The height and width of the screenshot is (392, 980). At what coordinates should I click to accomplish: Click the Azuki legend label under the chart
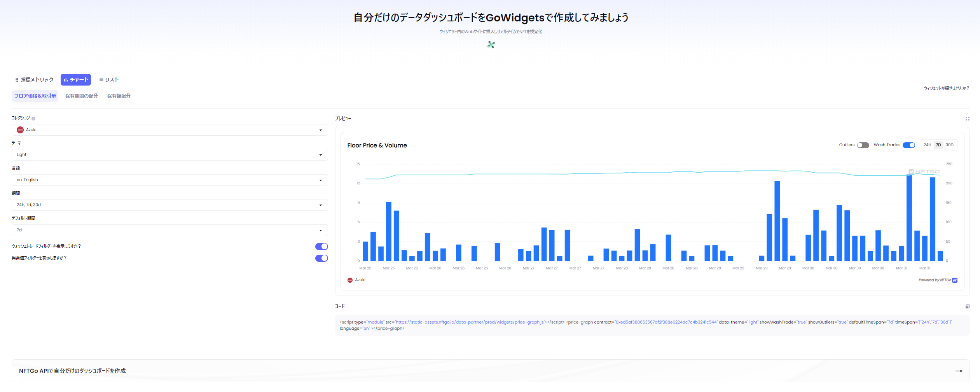pyautogui.click(x=360, y=280)
